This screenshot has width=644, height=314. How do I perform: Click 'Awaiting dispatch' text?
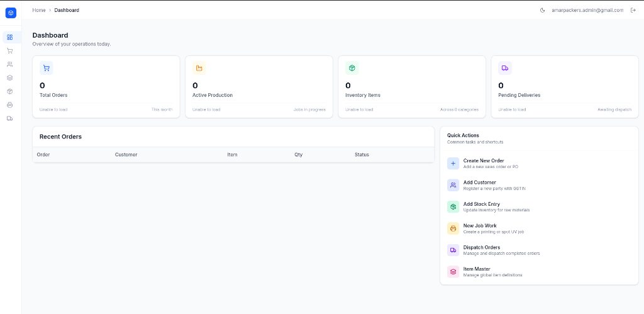tap(614, 109)
